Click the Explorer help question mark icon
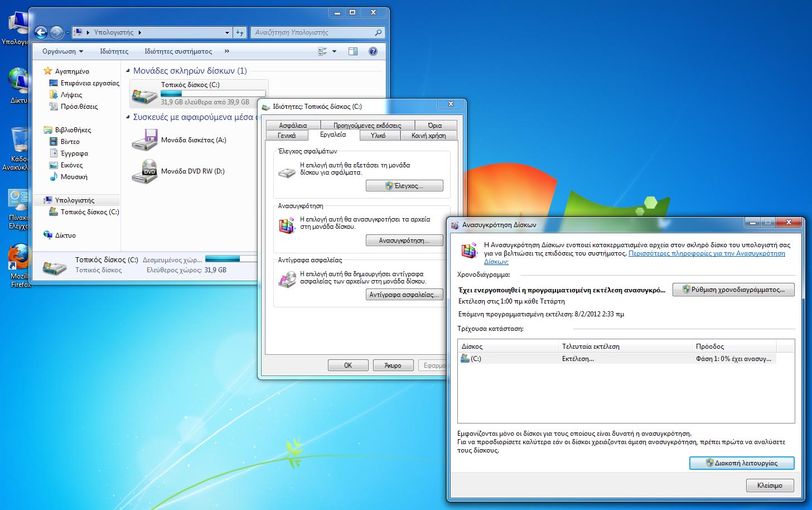This screenshot has height=510, width=812. [x=373, y=51]
